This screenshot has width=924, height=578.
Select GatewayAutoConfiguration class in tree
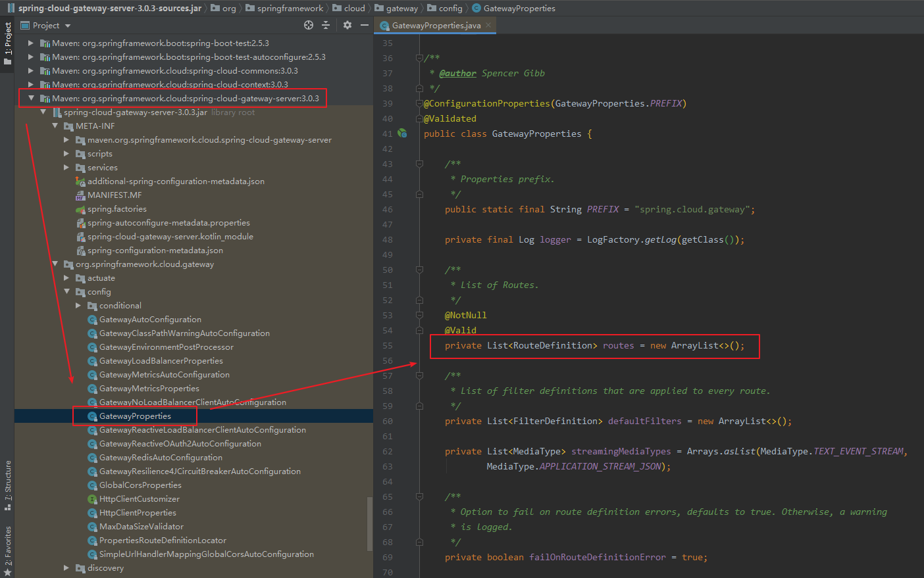coord(150,320)
